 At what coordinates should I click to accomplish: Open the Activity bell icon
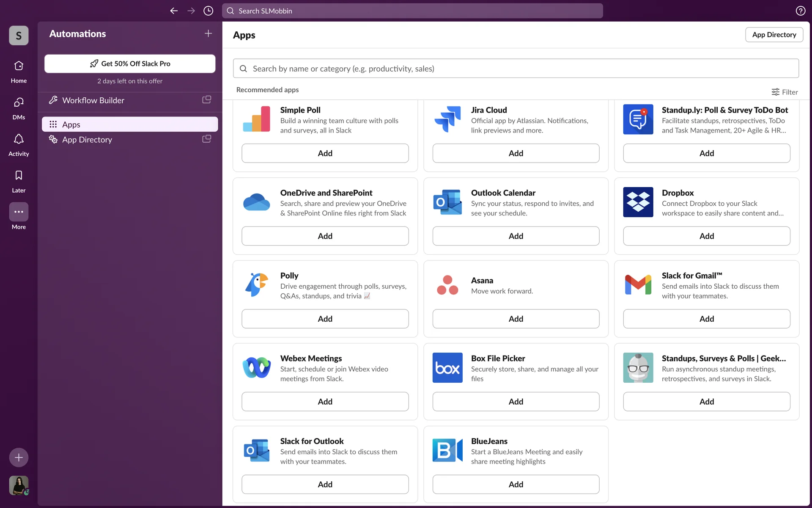19,144
